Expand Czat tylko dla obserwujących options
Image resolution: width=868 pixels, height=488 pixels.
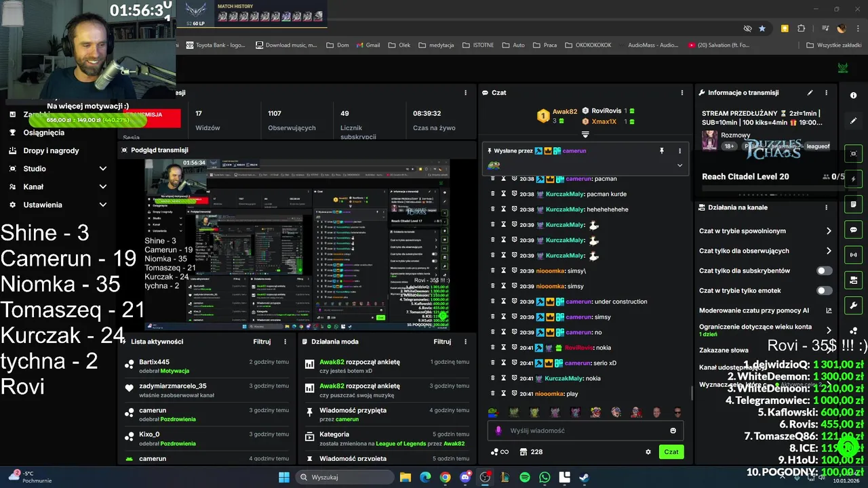(829, 251)
